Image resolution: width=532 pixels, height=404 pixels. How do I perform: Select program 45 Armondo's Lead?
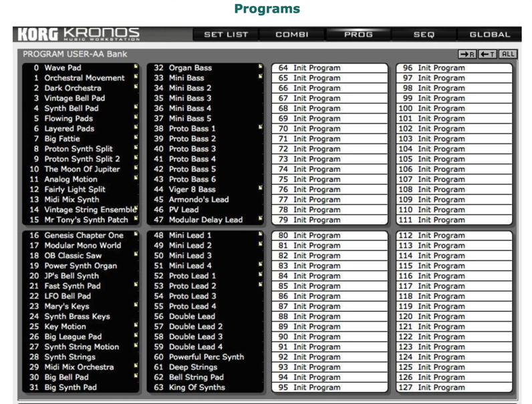pos(205,200)
